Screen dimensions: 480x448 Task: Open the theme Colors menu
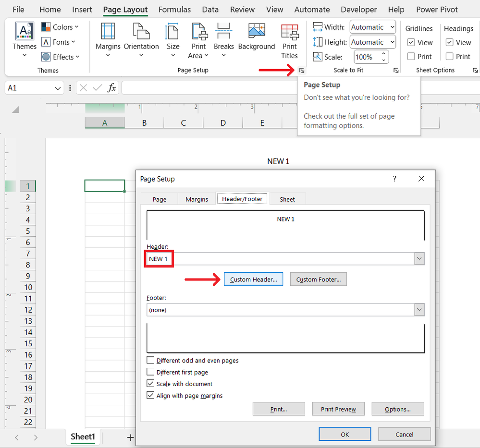60,27
